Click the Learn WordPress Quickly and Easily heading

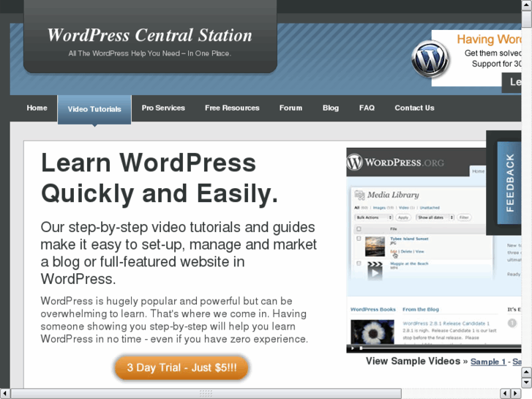[x=160, y=178]
